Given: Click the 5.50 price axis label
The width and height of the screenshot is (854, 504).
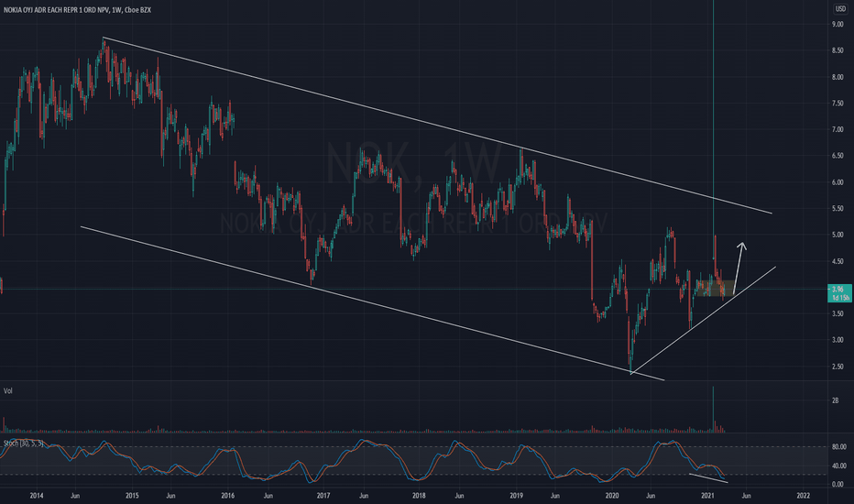Looking at the screenshot, I should (838, 209).
